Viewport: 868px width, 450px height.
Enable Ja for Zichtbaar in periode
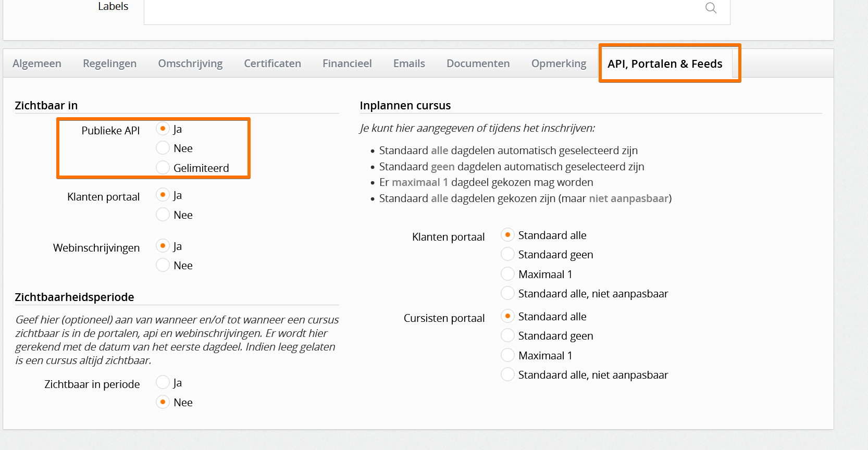[163, 382]
